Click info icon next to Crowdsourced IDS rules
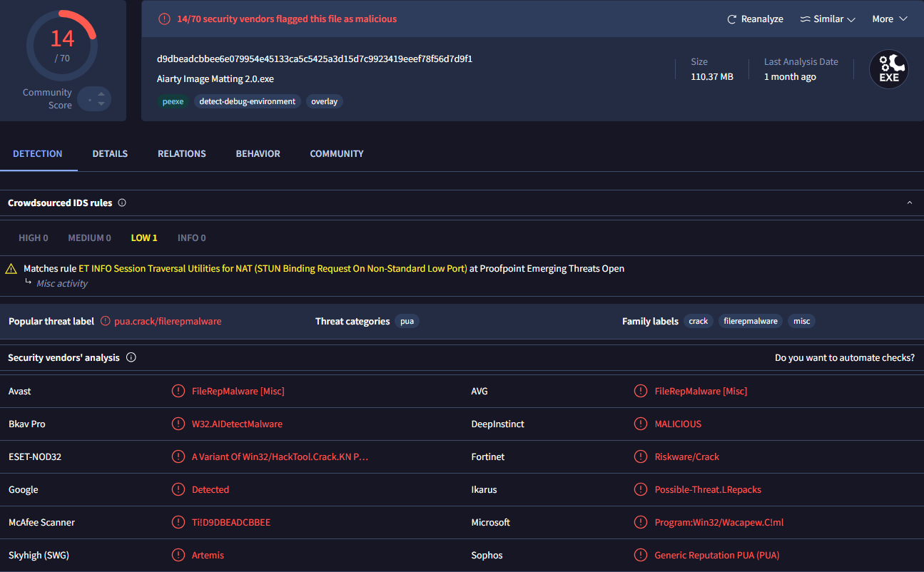 tap(122, 203)
